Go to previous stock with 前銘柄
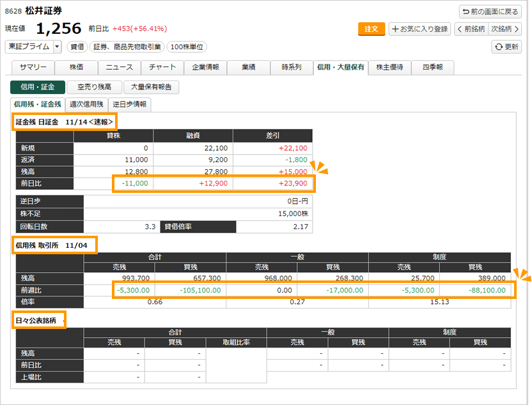Screen dimensions: 532x405 click(471, 29)
